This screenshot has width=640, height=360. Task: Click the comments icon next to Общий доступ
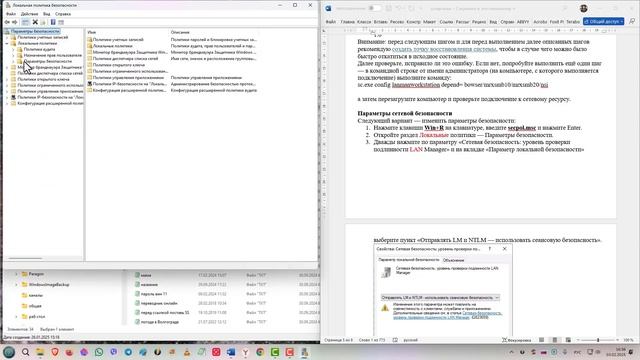[632, 21]
